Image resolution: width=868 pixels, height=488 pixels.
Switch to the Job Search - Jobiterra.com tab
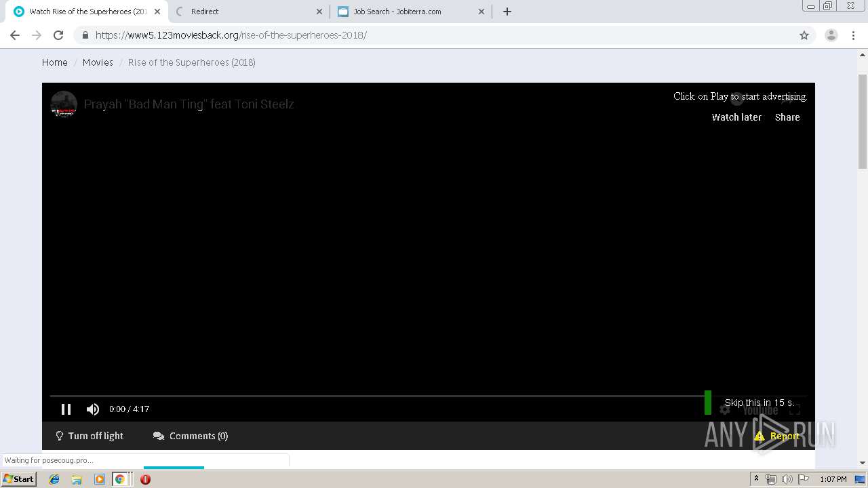point(412,12)
